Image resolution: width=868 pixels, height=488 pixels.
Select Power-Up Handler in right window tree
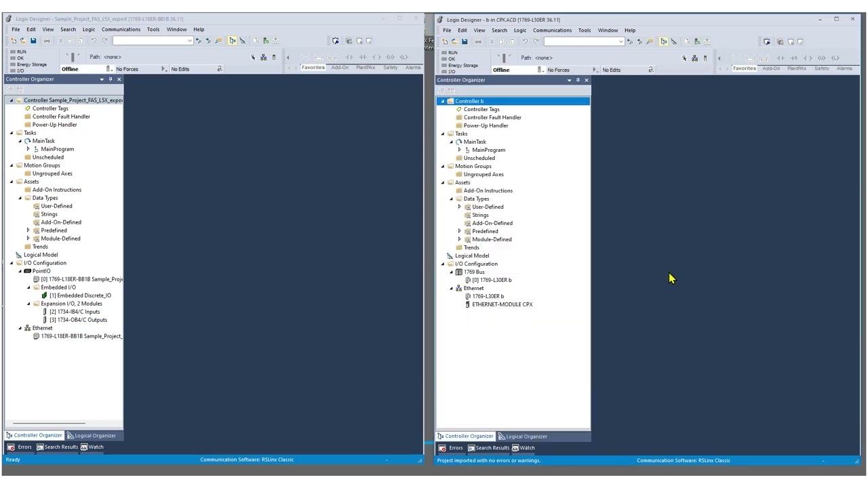point(486,125)
